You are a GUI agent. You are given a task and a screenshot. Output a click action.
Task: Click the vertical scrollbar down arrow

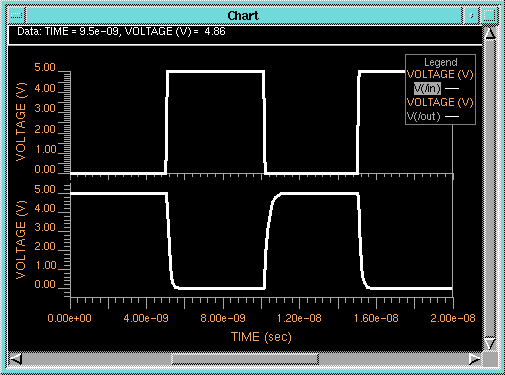[x=490, y=344]
